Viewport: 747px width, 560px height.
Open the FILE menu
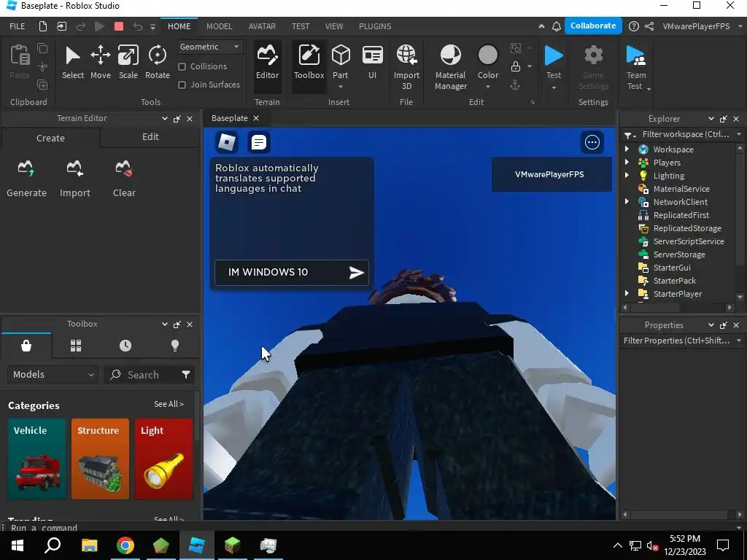[x=18, y=26]
